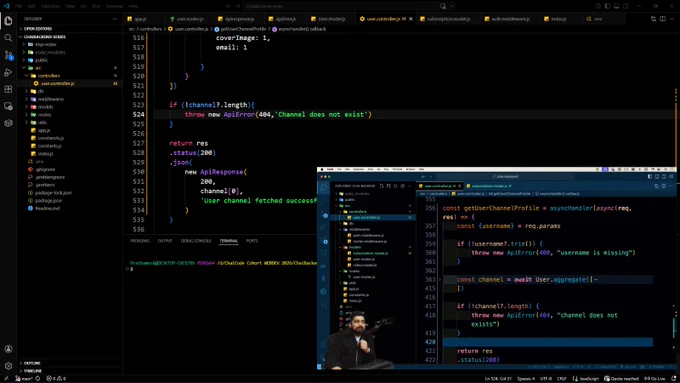Expand the Outline section
The width and height of the screenshot is (680, 383).
click(69, 363)
